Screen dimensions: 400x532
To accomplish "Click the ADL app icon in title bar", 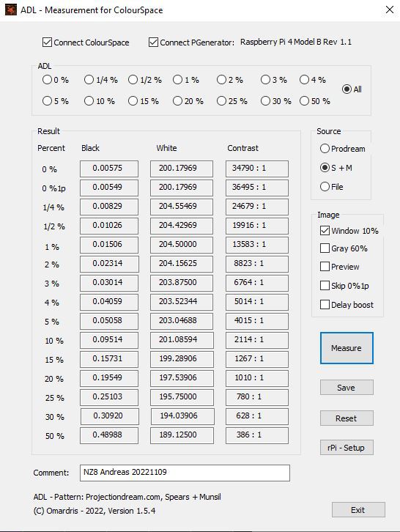I will (x=10, y=10).
